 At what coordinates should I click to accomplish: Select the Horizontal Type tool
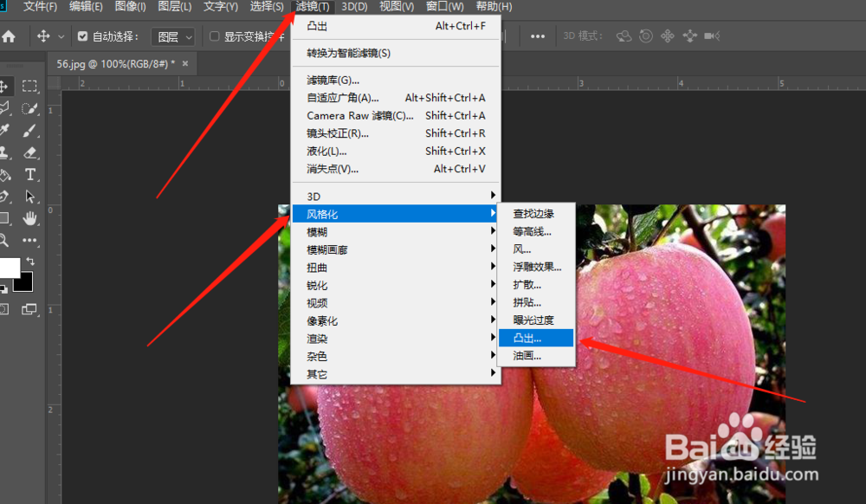[29, 174]
